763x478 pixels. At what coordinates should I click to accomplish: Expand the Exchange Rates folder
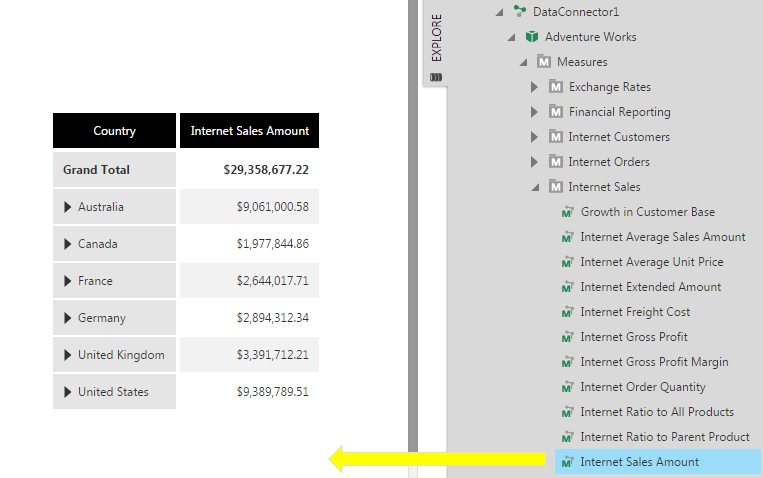click(x=535, y=87)
